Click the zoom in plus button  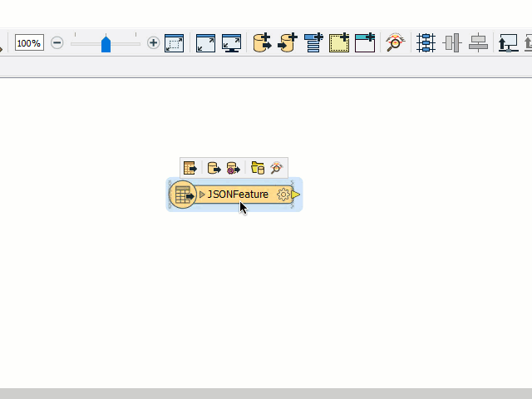click(153, 42)
